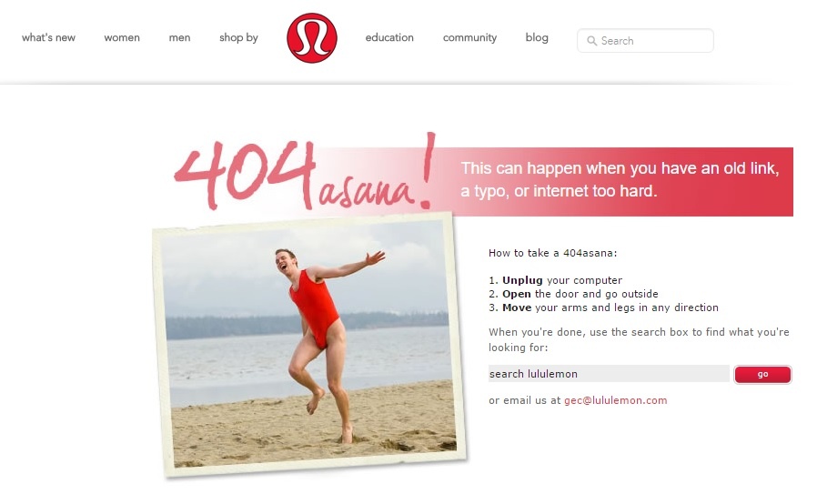Image resolution: width=817 pixels, height=504 pixels.
Task: Open the community menu
Action: 469,37
